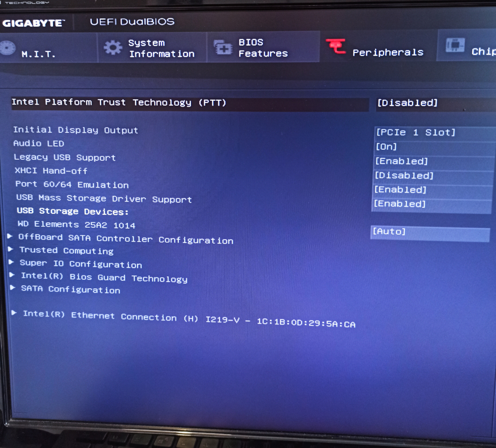
Task: Open Intel(R) Bios Guard Technology
Action: pos(104,278)
